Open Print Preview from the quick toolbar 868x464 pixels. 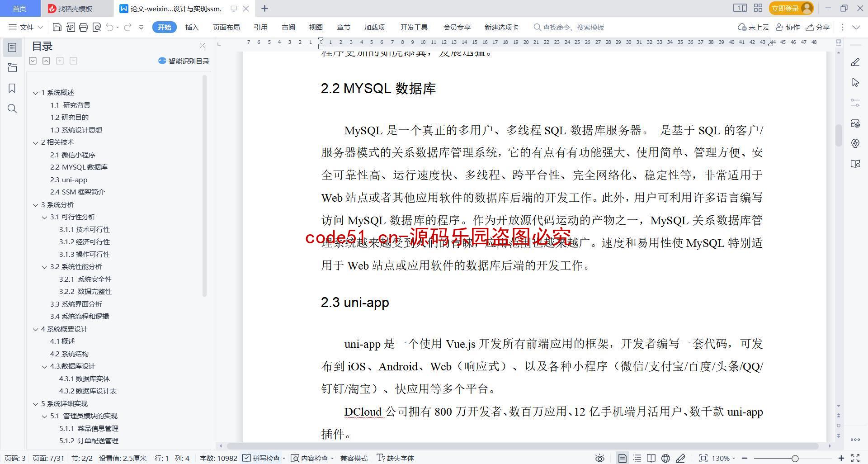click(x=96, y=27)
